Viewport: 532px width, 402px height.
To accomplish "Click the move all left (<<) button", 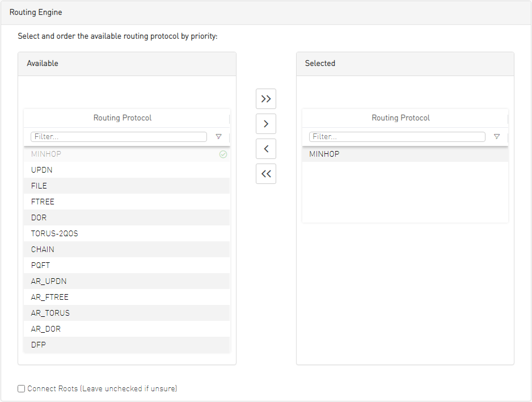I will (266, 174).
